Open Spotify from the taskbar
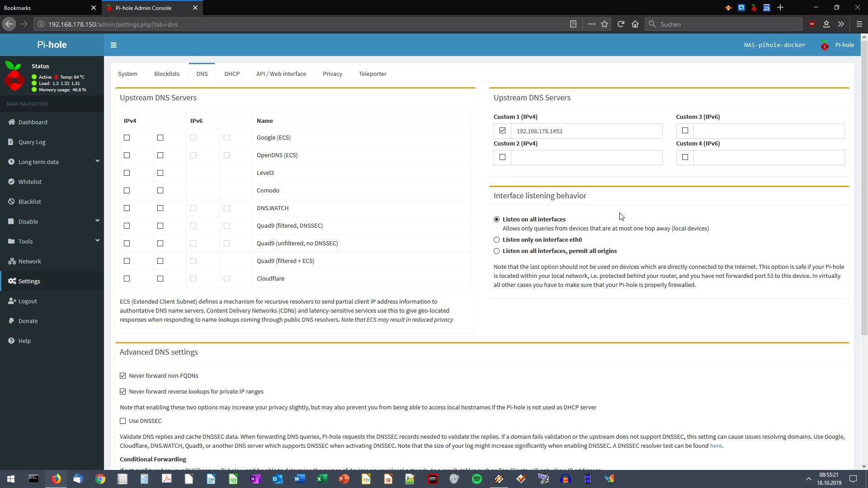This screenshot has height=488, width=868. coord(476,479)
